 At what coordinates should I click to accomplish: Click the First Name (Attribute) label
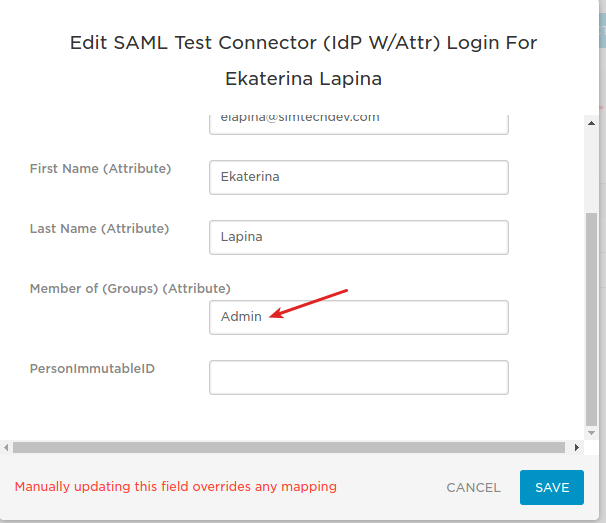[x=100, y=169]
